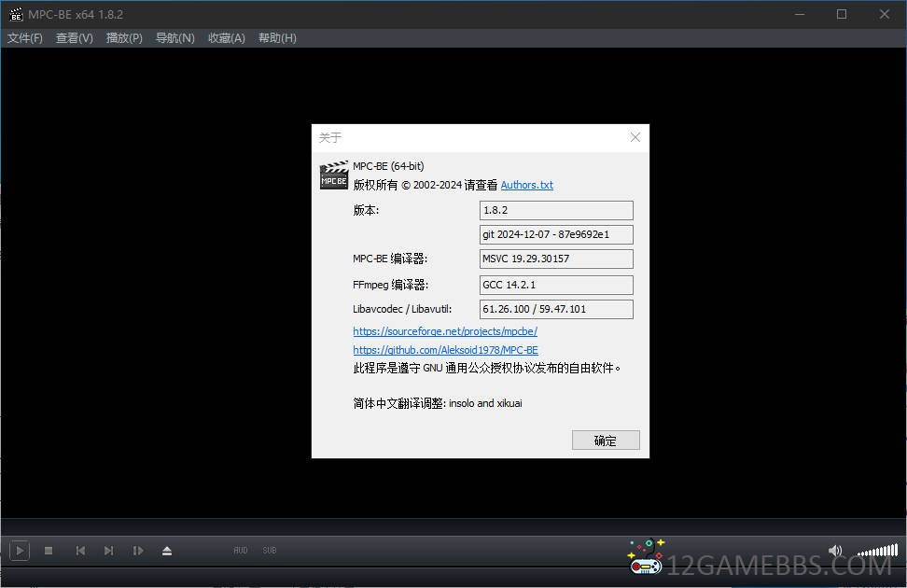Open the 查看(V) menu
Viewport: 907px width, 588px height.
[74, 38]
